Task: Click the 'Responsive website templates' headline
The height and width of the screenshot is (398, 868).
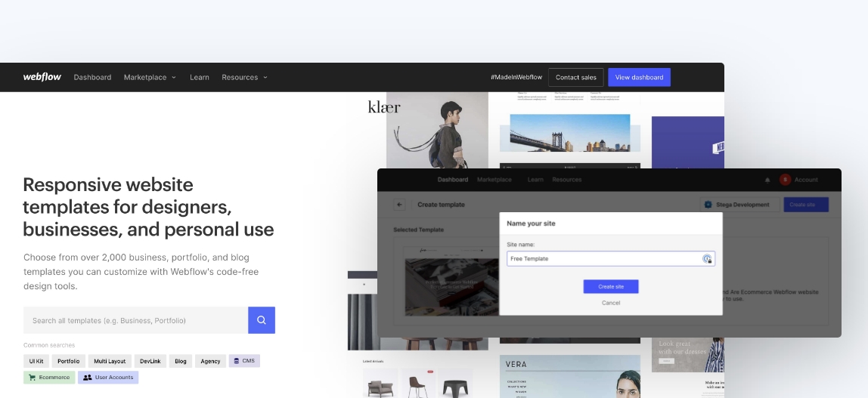Action: coord(148,207)
